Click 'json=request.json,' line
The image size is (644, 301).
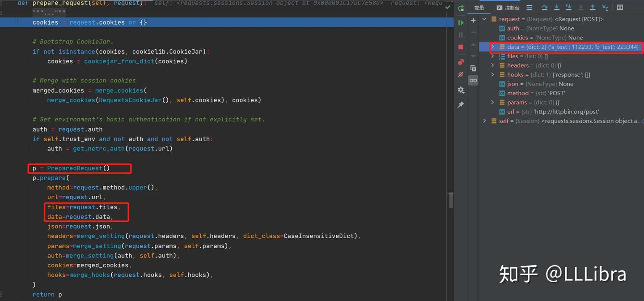tap(80, 227)
